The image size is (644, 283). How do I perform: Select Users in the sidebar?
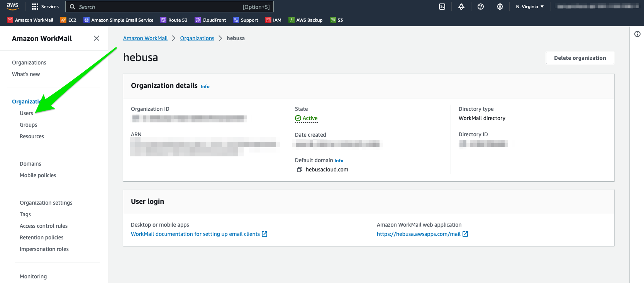point(26,113)
